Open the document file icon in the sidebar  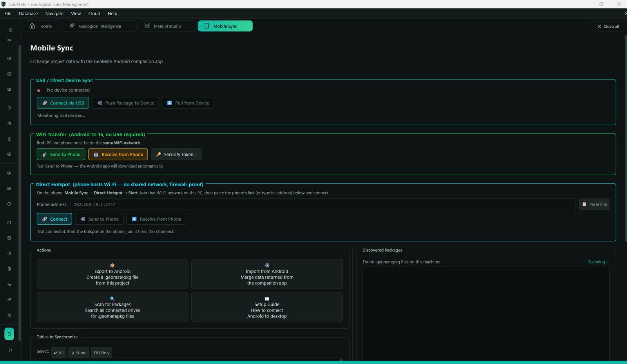9,253
